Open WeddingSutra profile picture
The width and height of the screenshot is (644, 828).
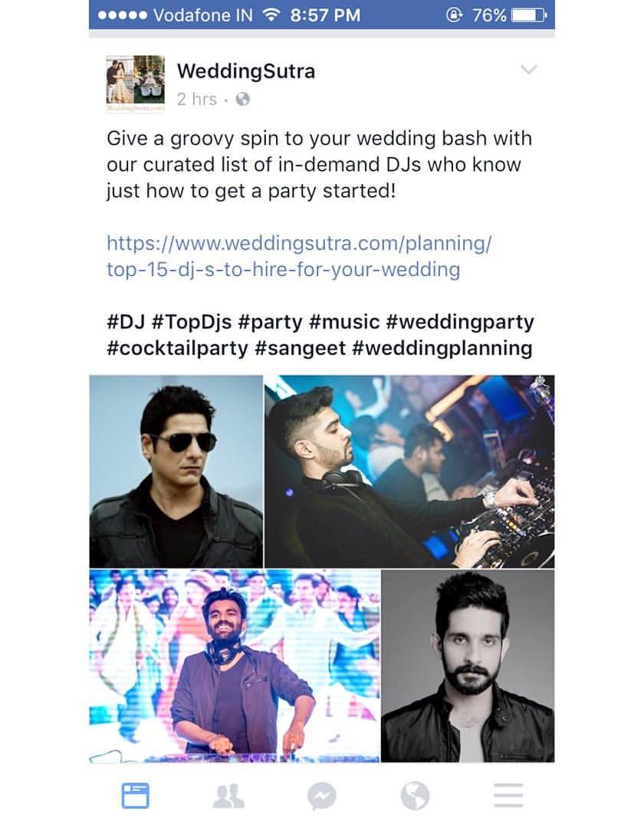point(135,84)
